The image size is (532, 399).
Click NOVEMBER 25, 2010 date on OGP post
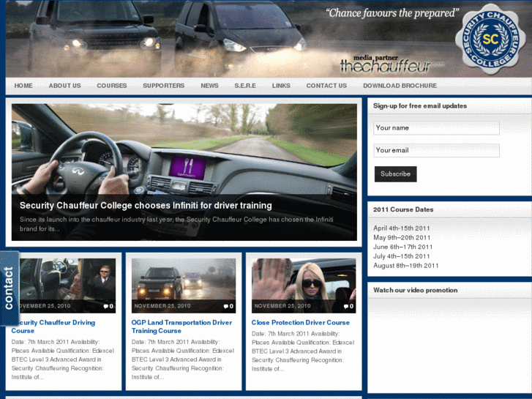pyautogui.click(x=162, y=306)
